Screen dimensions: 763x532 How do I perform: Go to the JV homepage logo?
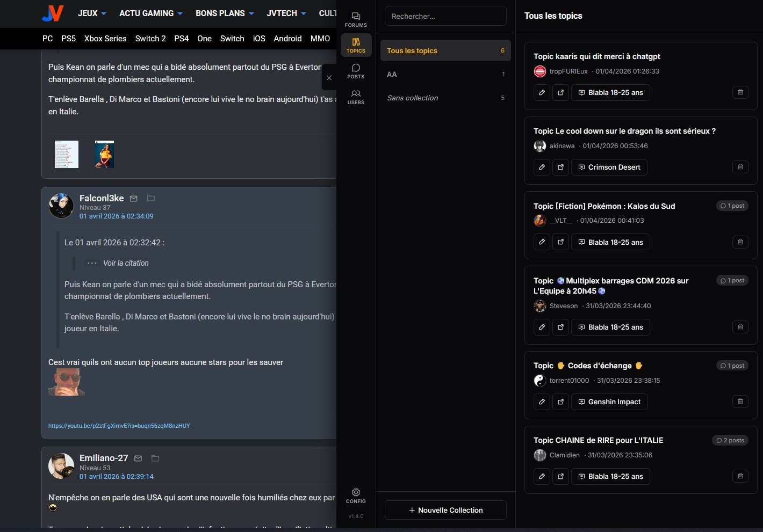tap(53, 13)
